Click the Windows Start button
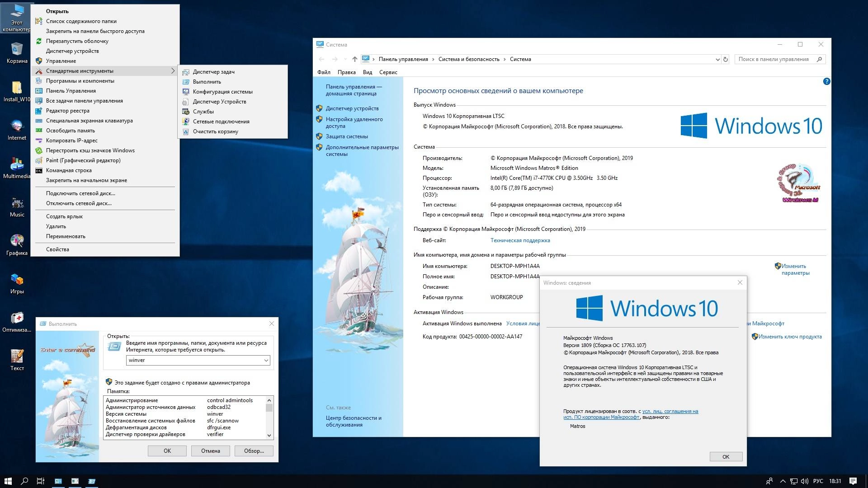This screenshot has width=868, height=488. [x=8, y=481]
